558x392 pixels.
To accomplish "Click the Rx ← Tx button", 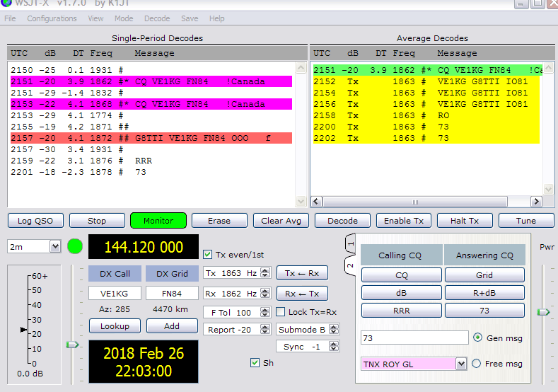I will click(302, 294).
